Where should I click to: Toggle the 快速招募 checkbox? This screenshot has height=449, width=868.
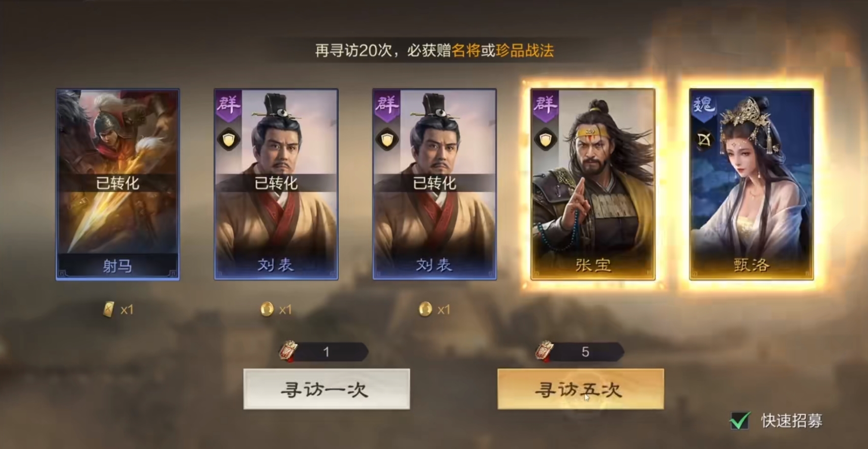[740, 421]
